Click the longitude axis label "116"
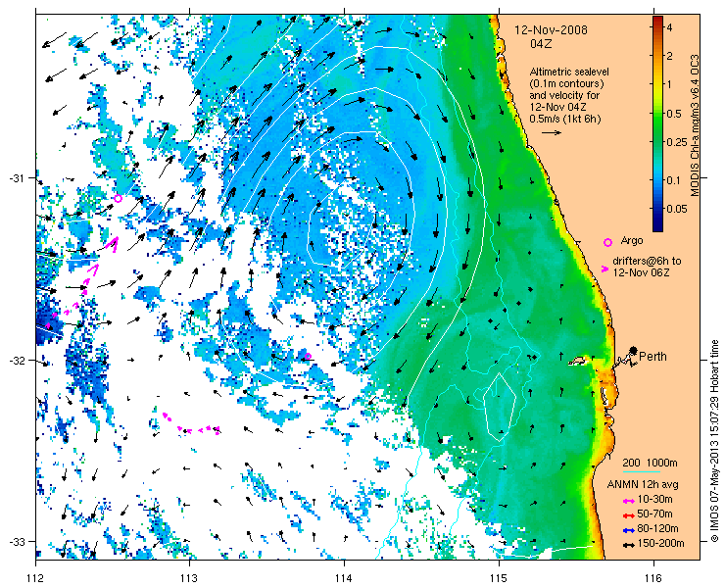 point(653,578)
